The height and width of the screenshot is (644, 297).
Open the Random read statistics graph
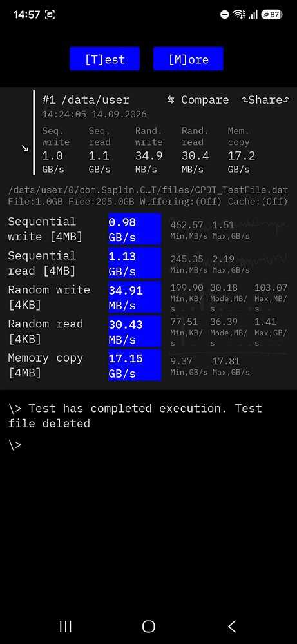coord(229,332)
